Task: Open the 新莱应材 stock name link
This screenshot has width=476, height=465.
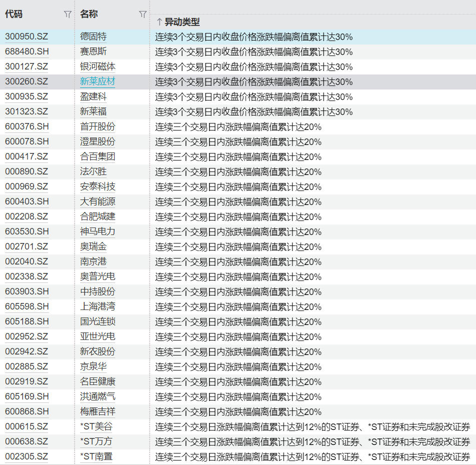Action: pos(98,81)
